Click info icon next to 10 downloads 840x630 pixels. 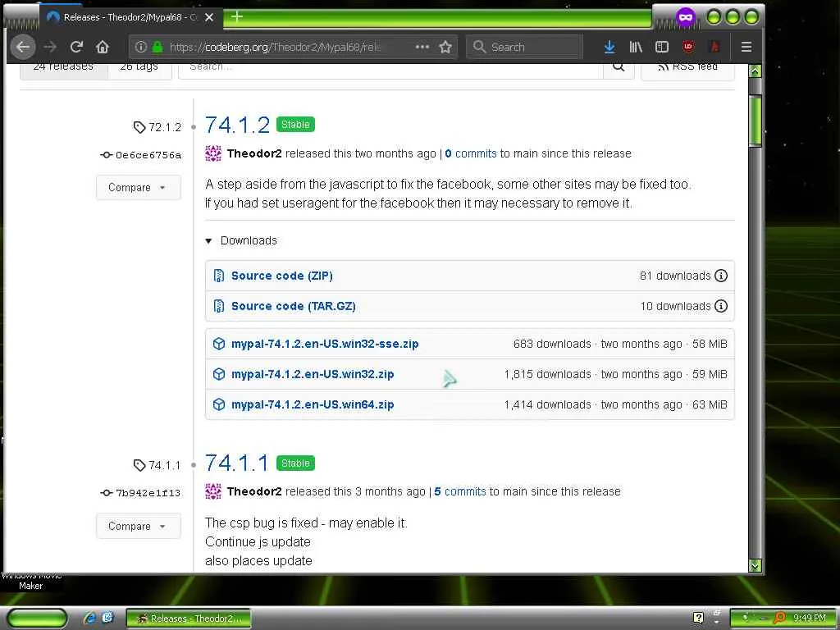[x=721, y=306]
